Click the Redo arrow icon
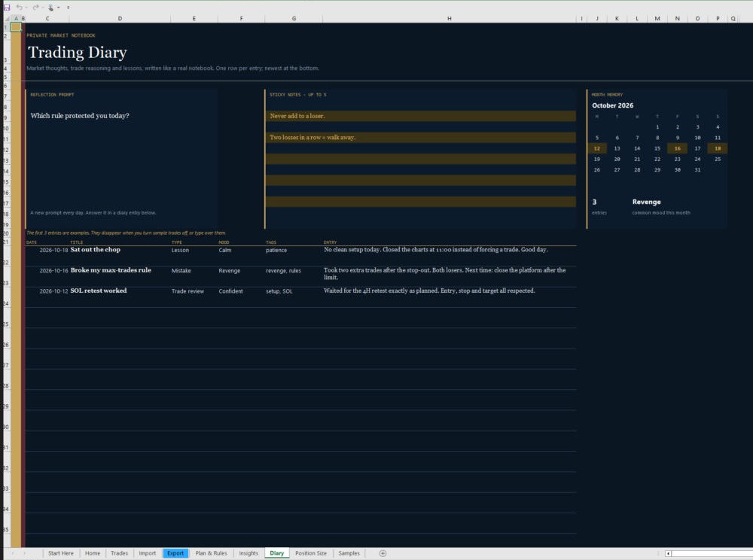Viewport: 753px width, 560px height. coord(35,8)
